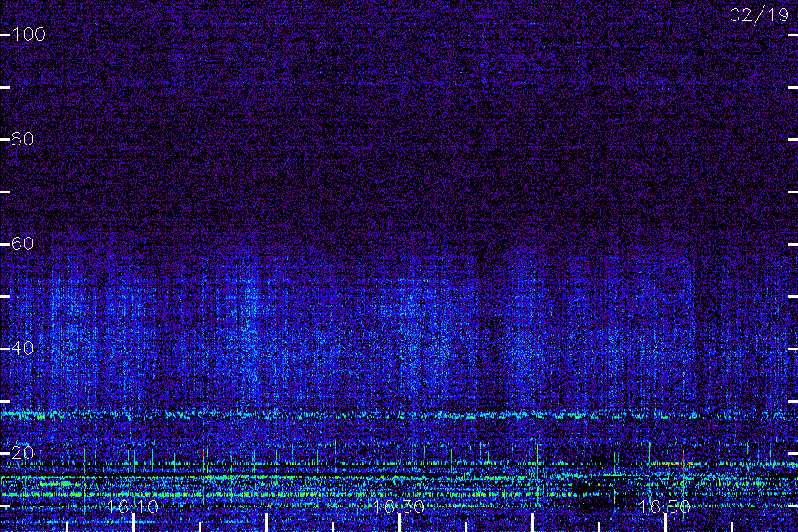The height and width of the screenshot is (532, 798).
Task: Click the 100 frequency axis label
Action: pyautogui.click(x=28, y=35)
